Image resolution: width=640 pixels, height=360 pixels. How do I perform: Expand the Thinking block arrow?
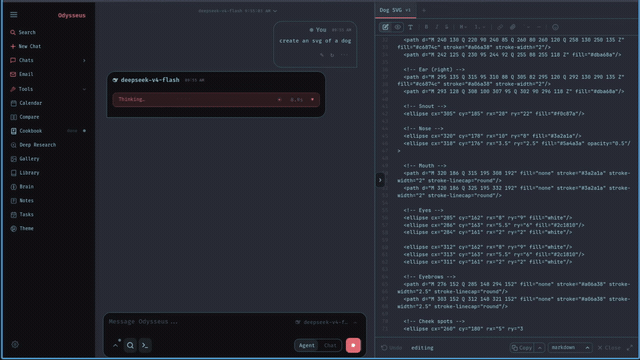[313, 100]
